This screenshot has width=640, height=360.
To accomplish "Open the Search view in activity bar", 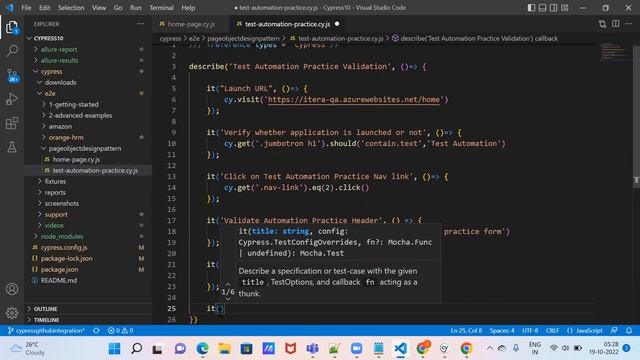I will 12,51.
